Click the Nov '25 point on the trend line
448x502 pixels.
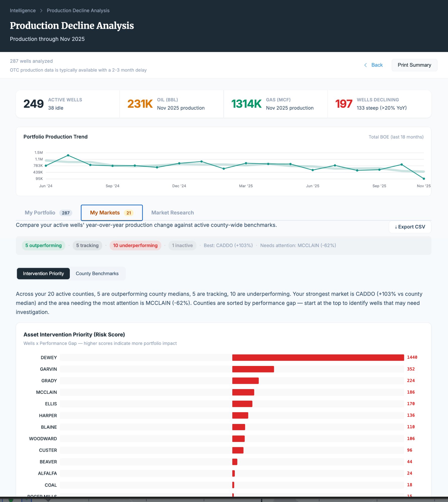(x=424, y=179)
